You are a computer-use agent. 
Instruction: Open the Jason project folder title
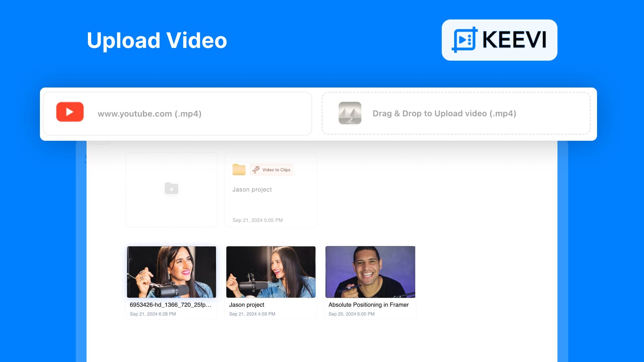pos(252,190)
